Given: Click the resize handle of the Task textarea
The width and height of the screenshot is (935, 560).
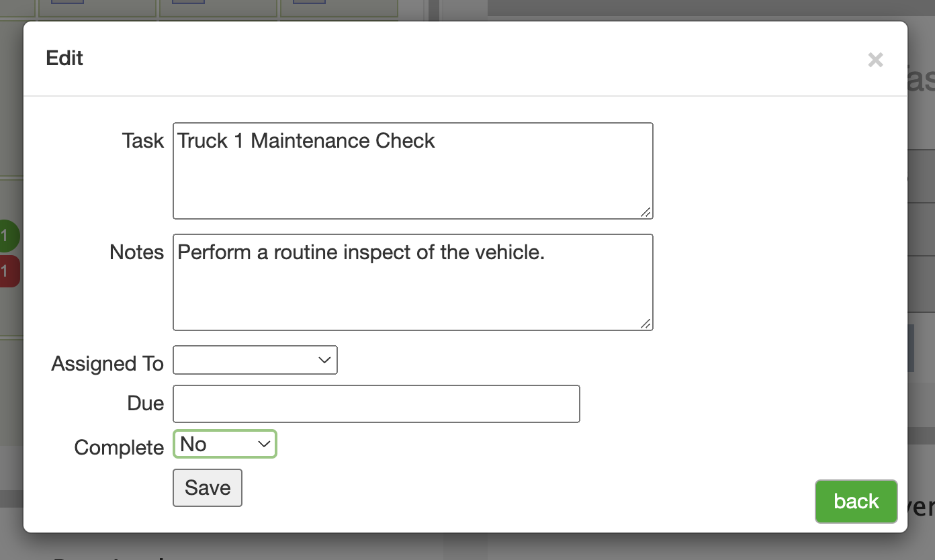Looking at the screenshot, I should click(645, 212).
